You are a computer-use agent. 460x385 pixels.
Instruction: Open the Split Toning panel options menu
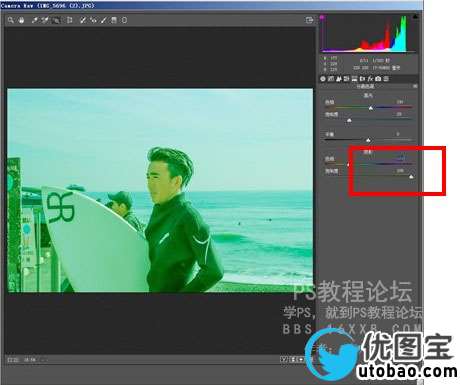[x=415, y=86]
